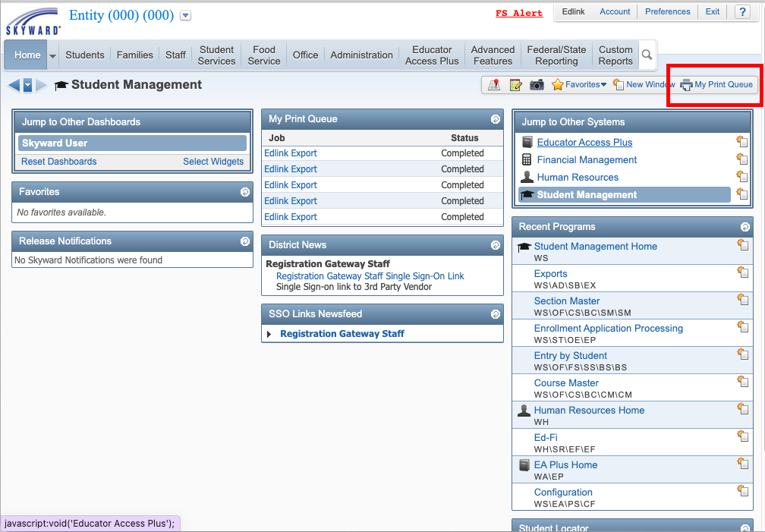This screenshot has height=532, width=765.
Task: Select the Federal/State Reporting menu
Action: pos(556,55)
